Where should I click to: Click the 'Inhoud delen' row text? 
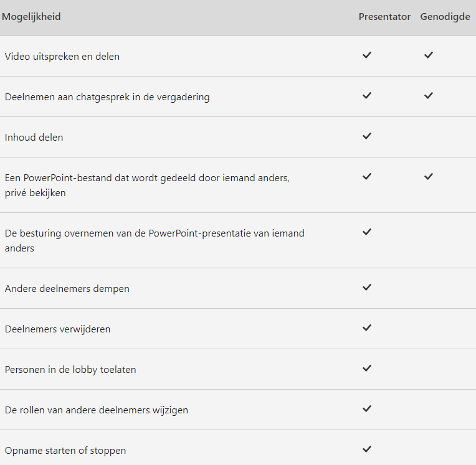pos(34,138)
